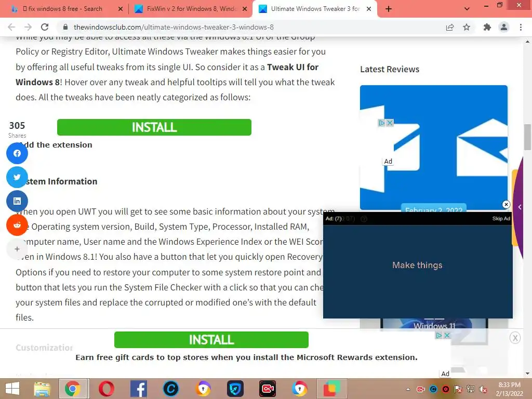Close the sidebar ad with its X icon
This screenshot has height=399, width=532.
tap(390, 123)
